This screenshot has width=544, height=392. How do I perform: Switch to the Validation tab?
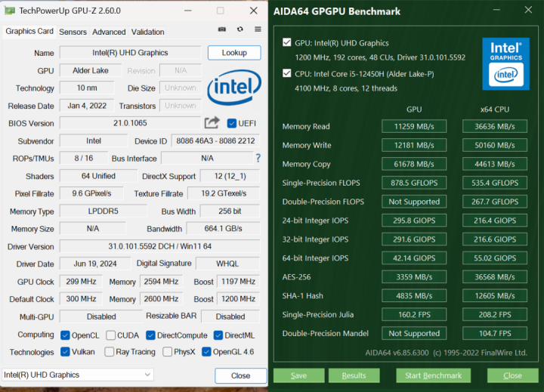(x=147, y=32)
